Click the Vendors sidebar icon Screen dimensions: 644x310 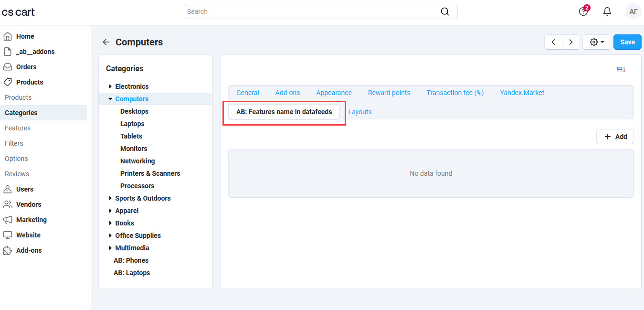coord(8,204)
